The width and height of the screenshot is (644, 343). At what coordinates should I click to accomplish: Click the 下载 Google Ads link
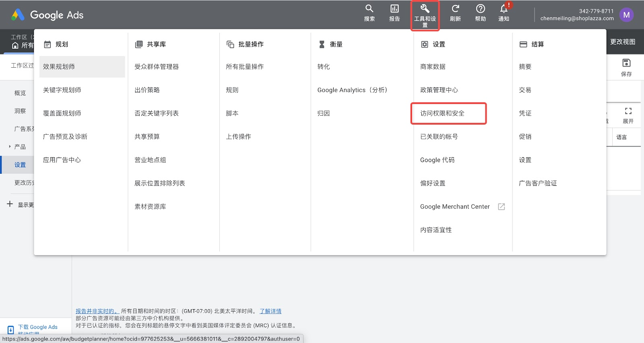pos(37,327)
